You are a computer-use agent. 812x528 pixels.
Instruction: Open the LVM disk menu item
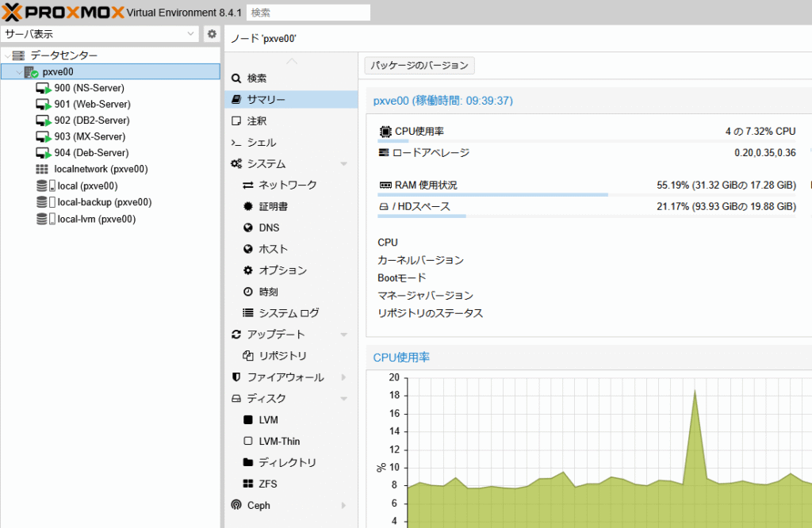click(x=292, y=420)
